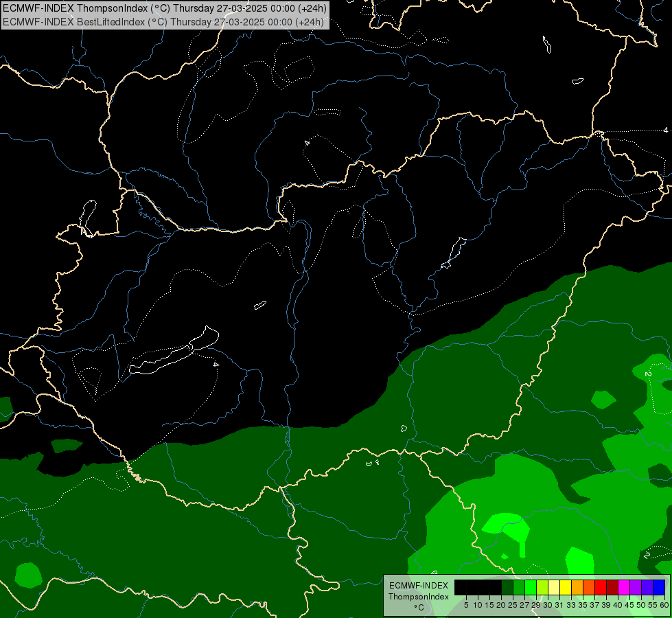Pick the pale yellow 30–31 legend swatch
Screen dimensions: 672x618
click(x=554, y=587)
